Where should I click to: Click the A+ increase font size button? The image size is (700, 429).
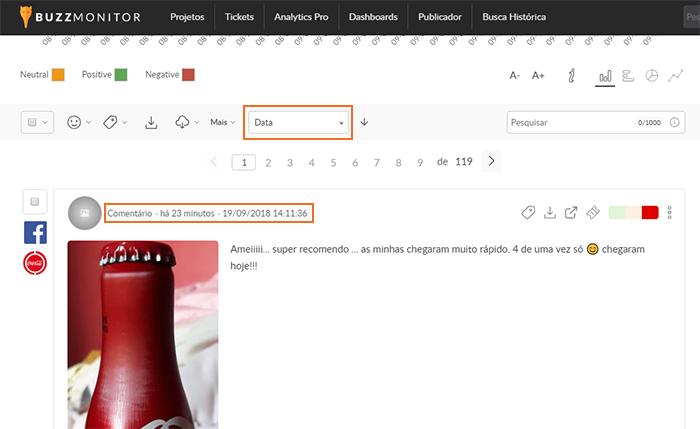coord(538,76)
